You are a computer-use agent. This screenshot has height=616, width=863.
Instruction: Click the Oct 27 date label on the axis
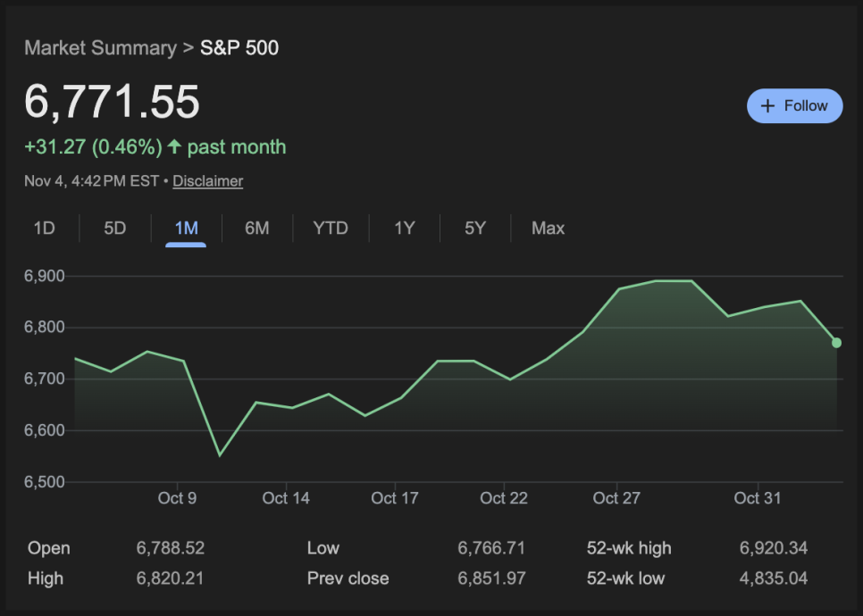point(616,498)
